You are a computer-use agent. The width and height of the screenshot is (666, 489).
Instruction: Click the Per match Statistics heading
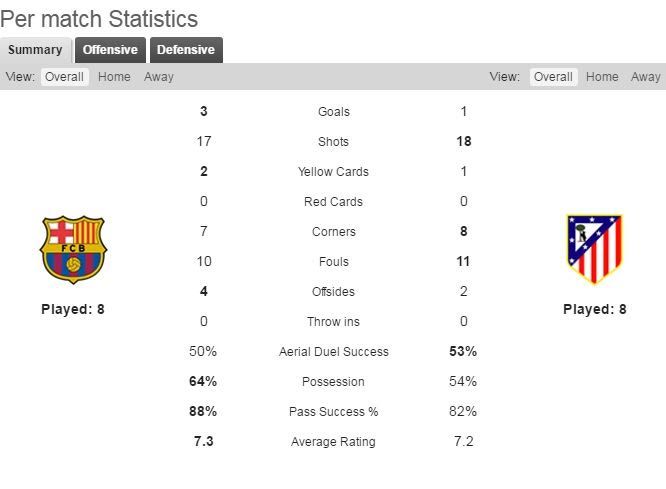pyautogui.click(x=99, y=19)
